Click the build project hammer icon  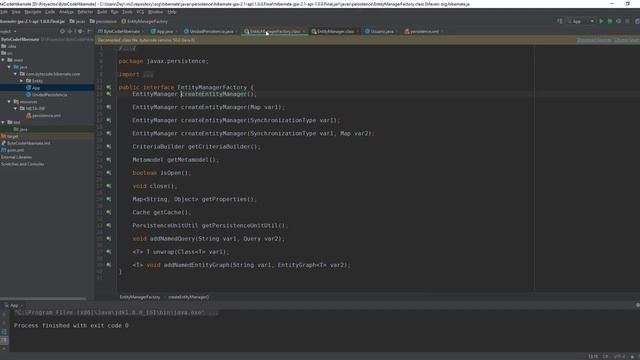(x=560, y=21)
